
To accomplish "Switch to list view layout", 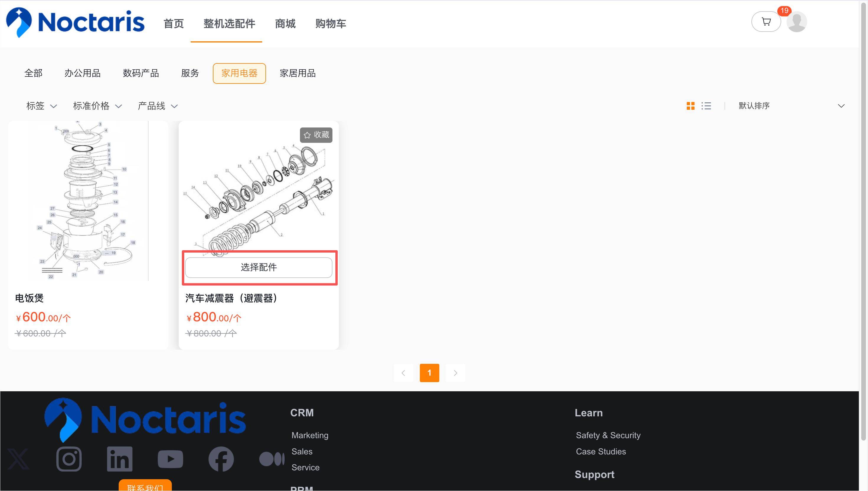I will (706, 106).
